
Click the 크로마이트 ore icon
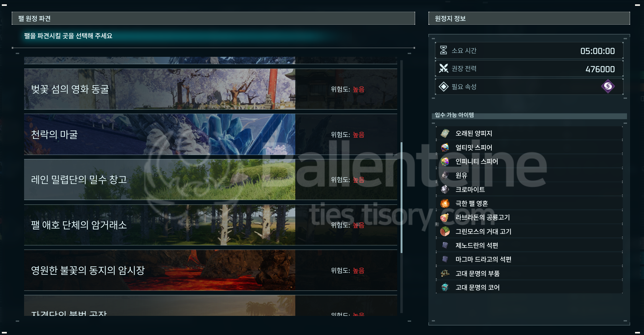(x=445, y=190)
